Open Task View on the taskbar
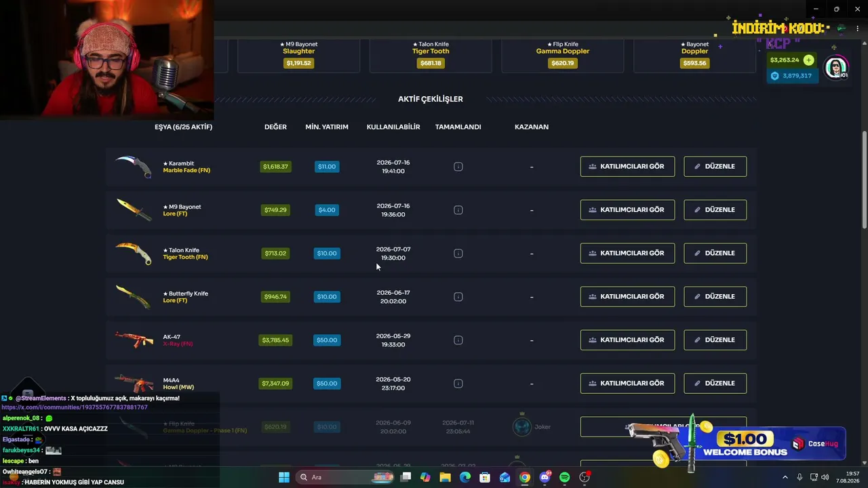Screen dimensions: 868x488 pos(406,477)
